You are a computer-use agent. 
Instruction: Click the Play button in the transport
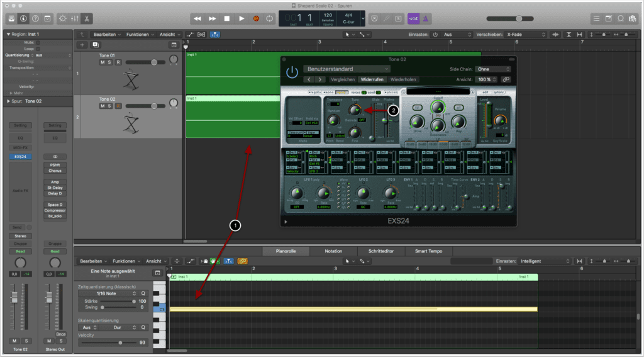point(241,19)
